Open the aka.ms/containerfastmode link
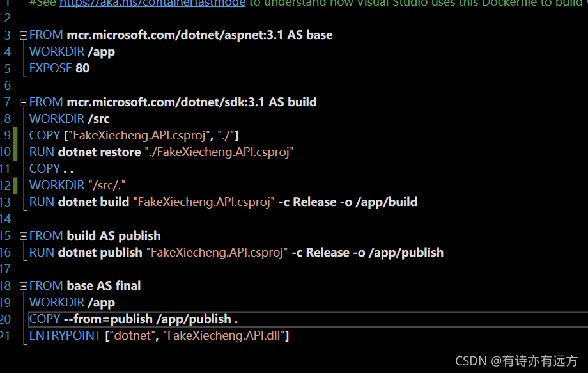This screenshot has width=588, height=373. pyautogui.click(x=152, y=3)
